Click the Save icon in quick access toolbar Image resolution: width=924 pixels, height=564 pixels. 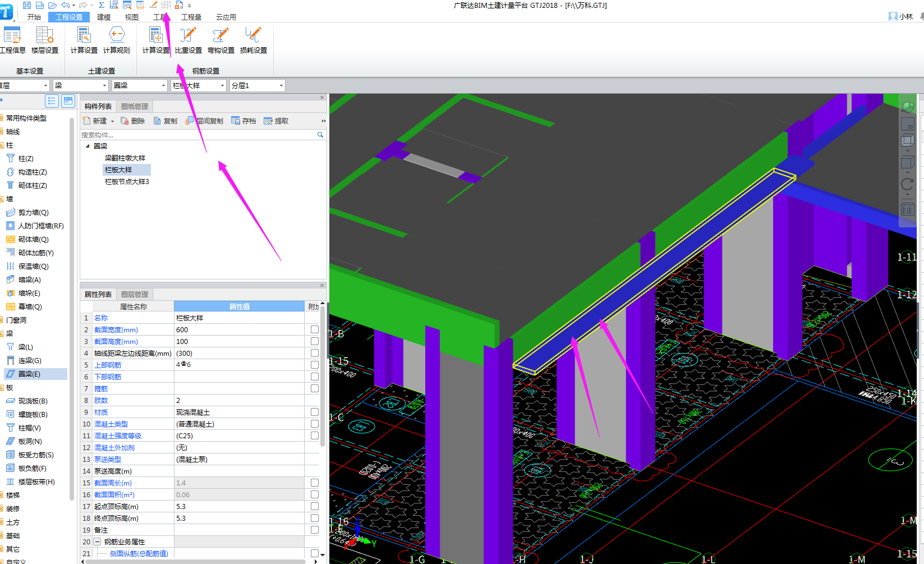27,5
